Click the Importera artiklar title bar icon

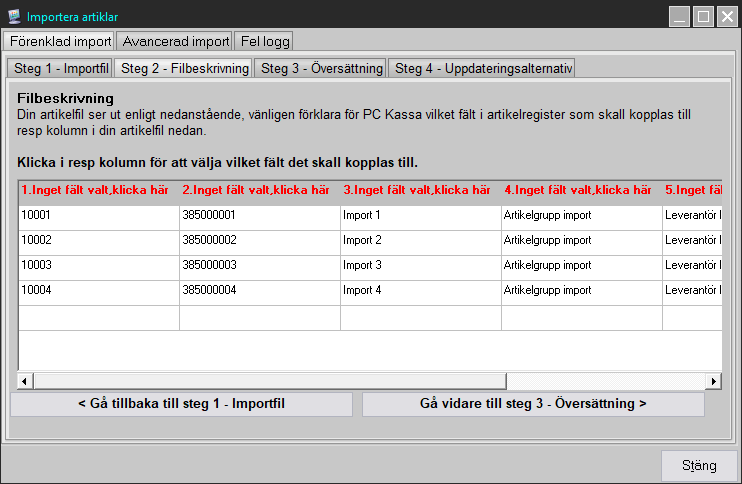click(x=14, y=16)
